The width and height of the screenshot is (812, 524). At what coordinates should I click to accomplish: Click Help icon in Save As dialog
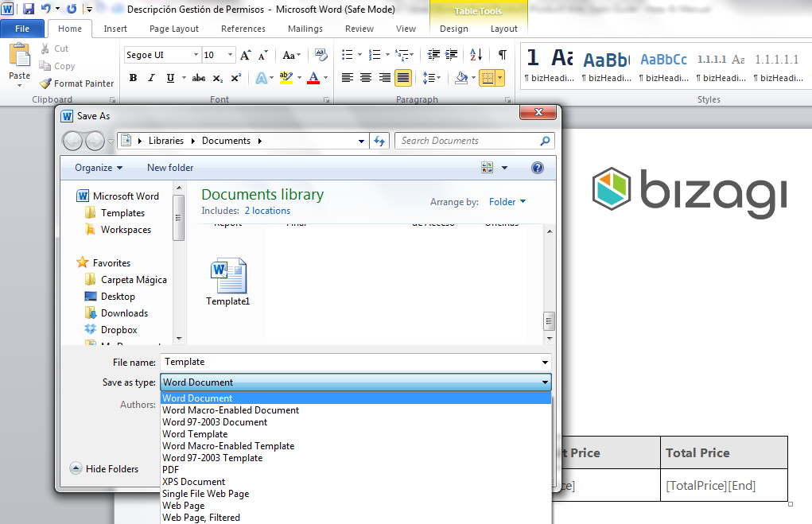(538, 168)
